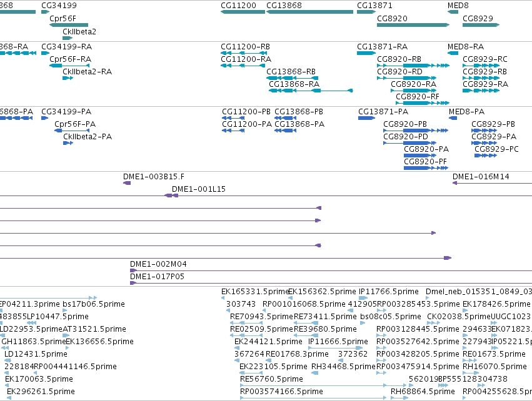The image size is (532, 401).
Task: Click the CG13871-RA transcript label
Action: pyautogui.click(x=383, y=47)
